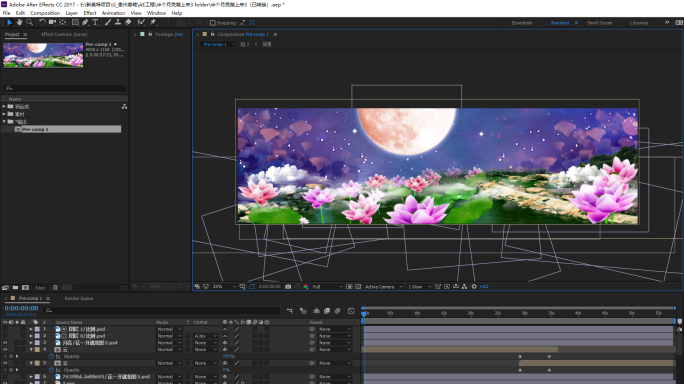Toggle the region of interest icon
This screenshot has width=684, height=384.
[x=349, y=287]
